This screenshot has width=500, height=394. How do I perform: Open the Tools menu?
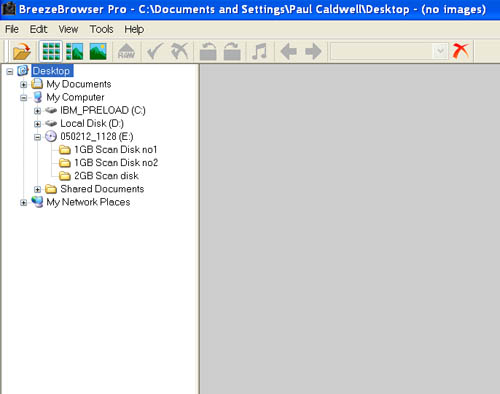101,29
